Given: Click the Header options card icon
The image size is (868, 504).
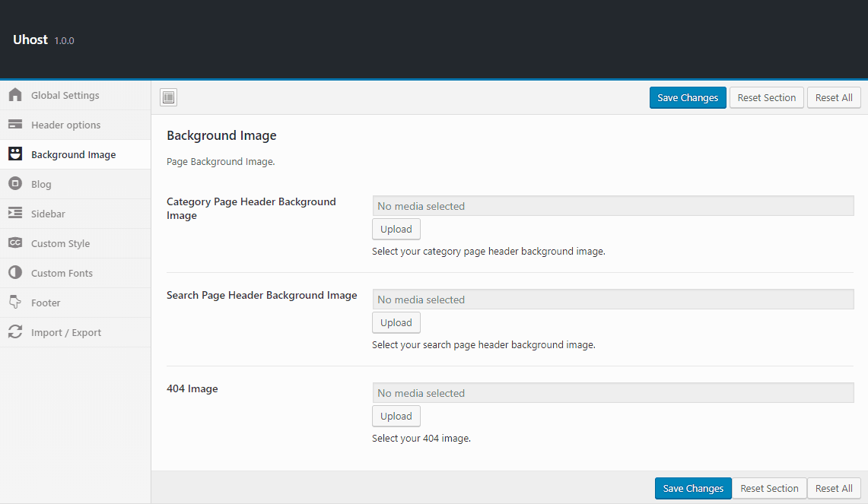Looking at the screenshot, I should click(x=15, y=125).
